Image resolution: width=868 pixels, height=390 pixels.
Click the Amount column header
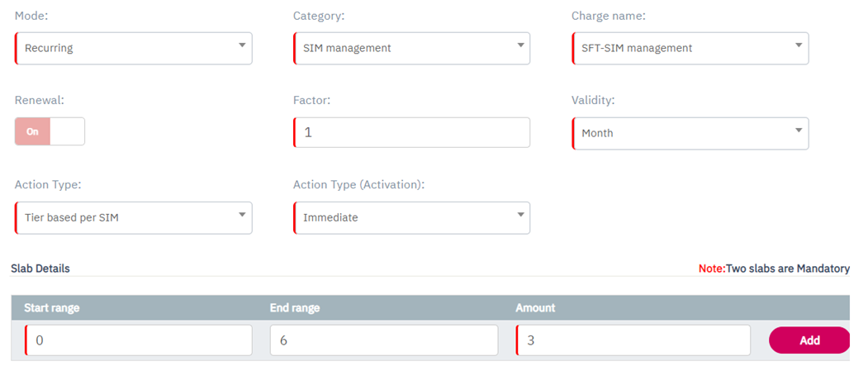pyautogui.click(x=536, y=307)
